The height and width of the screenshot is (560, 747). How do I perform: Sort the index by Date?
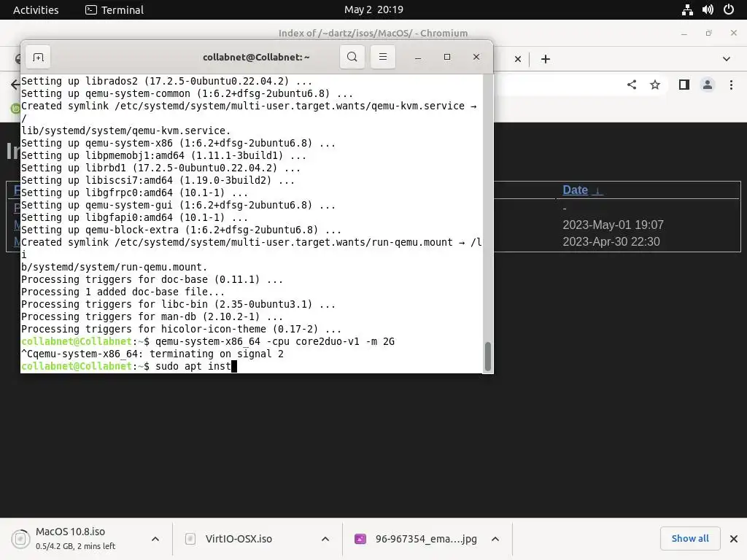pyautogui.click(x=582, y=190)
